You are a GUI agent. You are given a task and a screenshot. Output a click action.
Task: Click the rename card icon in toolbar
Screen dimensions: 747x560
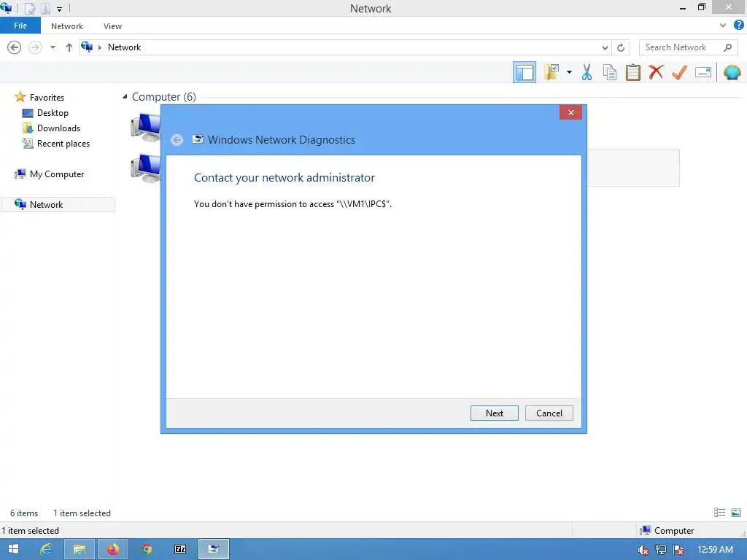[703, 72]
